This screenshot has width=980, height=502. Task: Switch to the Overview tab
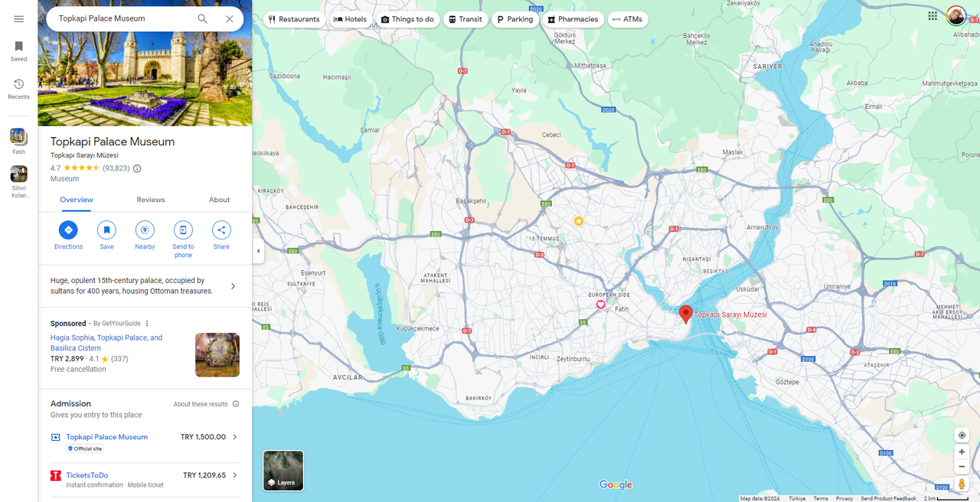[77, 200]
